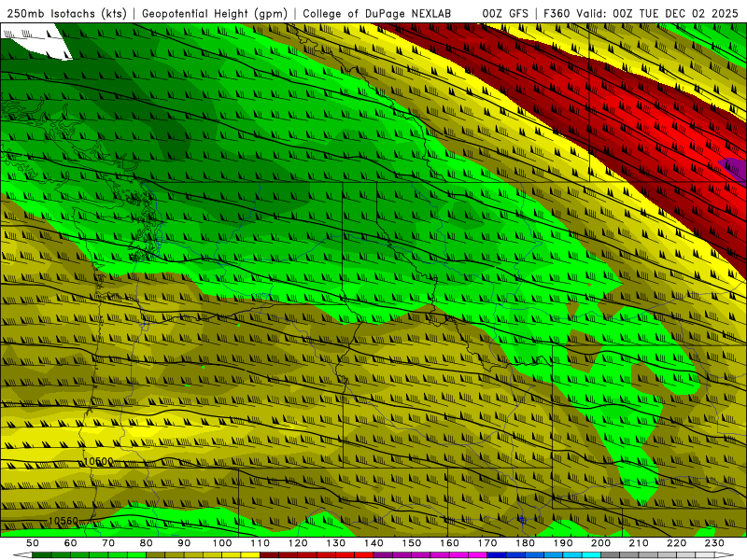
Task: Click the 230 label on the color scale
Action: (x=714, y=543)
